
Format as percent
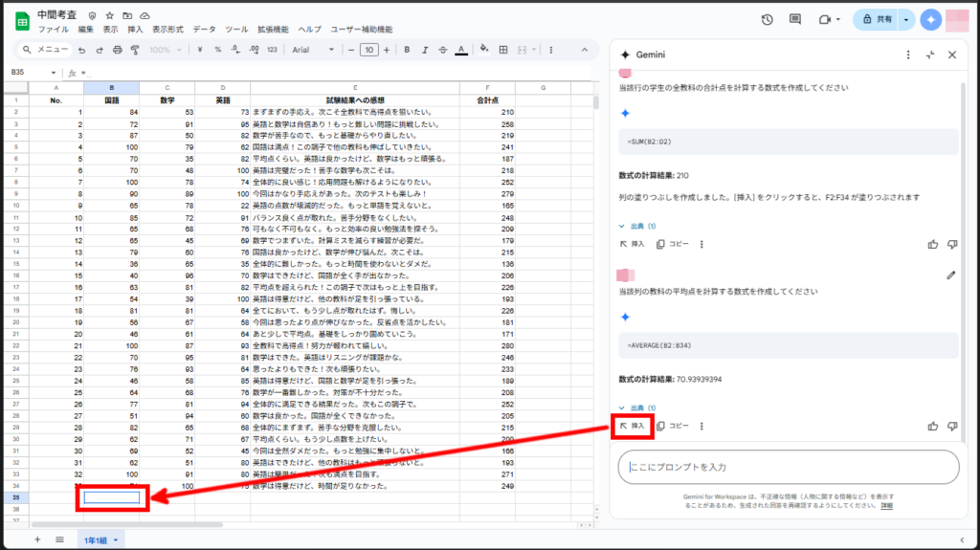217,50
